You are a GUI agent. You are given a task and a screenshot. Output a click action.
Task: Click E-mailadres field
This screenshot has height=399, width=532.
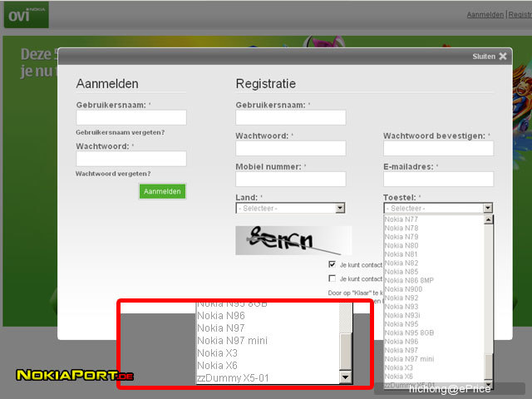point(438,179)
